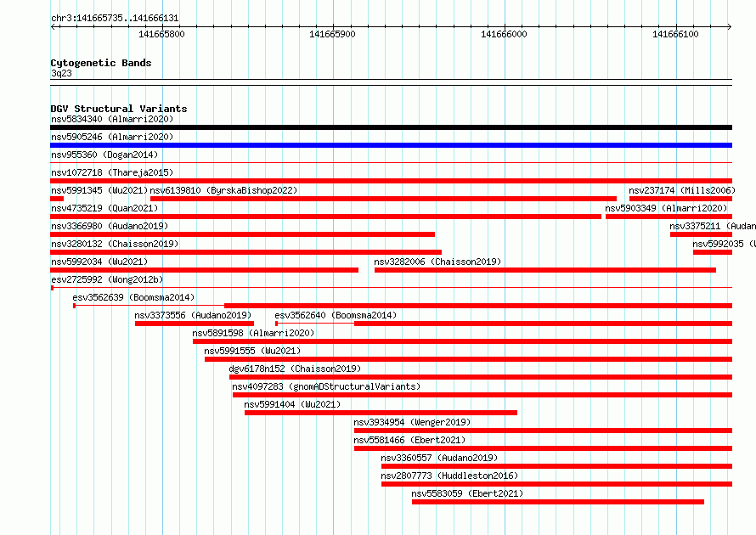The width and height of the screenshot is (756, 535).
Task: Click esv3562640 (Boomsma2014) label
Action: point(336,315)
